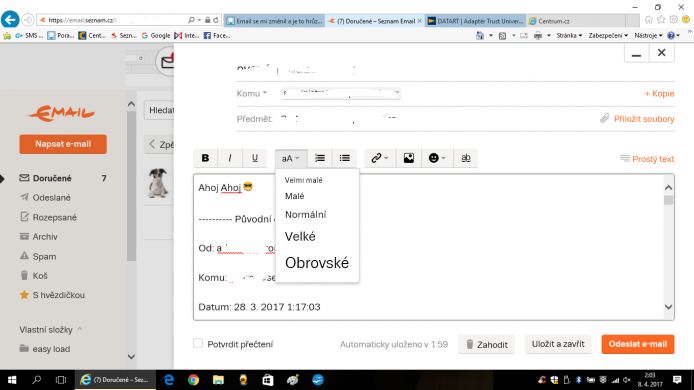Image resolution: width=694 pixels, height=390 pixels.
Task: Apply italic formatting to text
Action: click(230, 158)
